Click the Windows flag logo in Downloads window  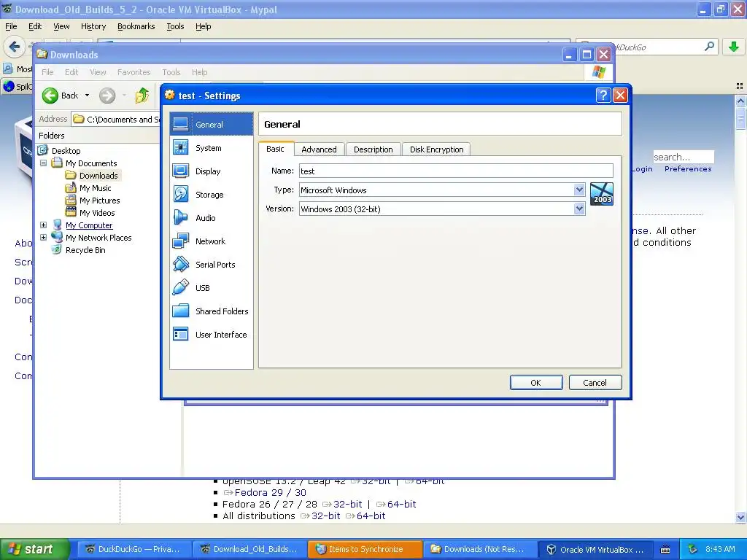pos(599,72)
